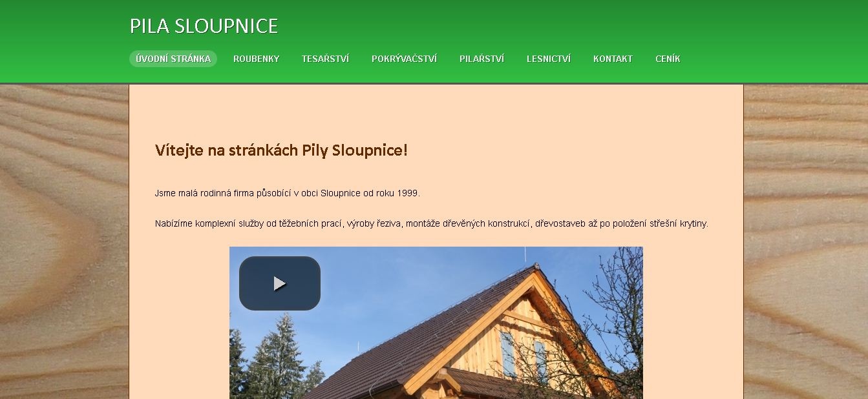Click the paragraph starting with Nabízíme komplexní služby

[x=432, y=223]
